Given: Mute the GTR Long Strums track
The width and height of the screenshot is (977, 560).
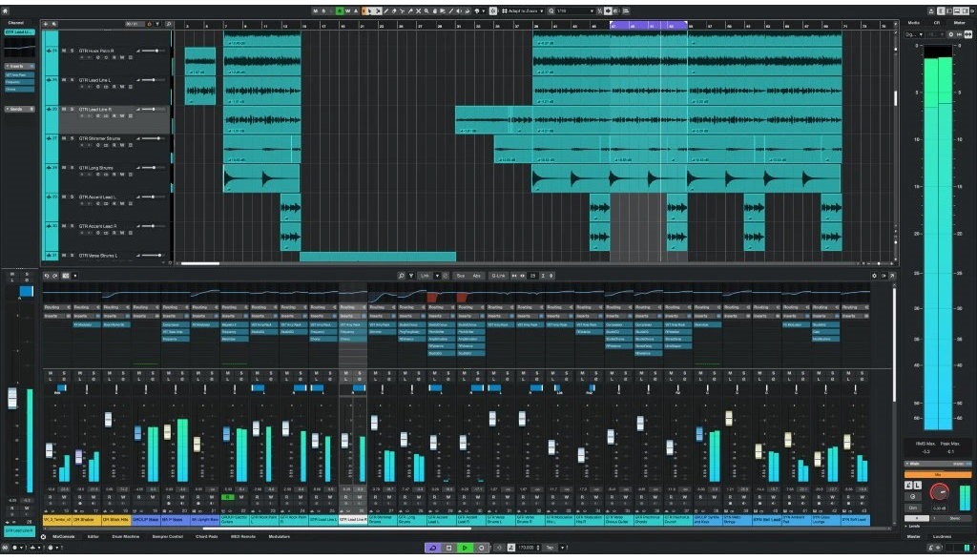Looking at the screenshot, I should coord(64,168).
